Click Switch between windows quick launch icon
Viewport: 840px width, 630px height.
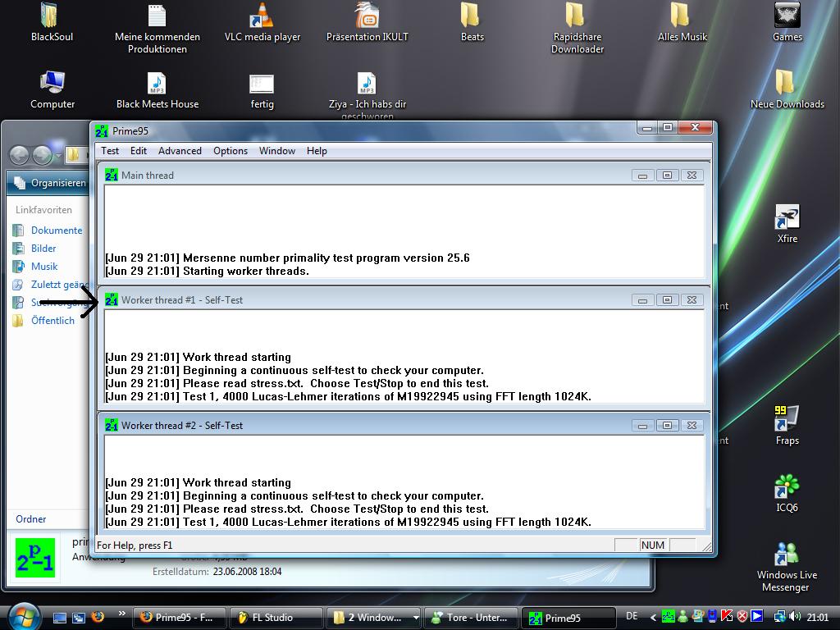(x=79, y=618)
